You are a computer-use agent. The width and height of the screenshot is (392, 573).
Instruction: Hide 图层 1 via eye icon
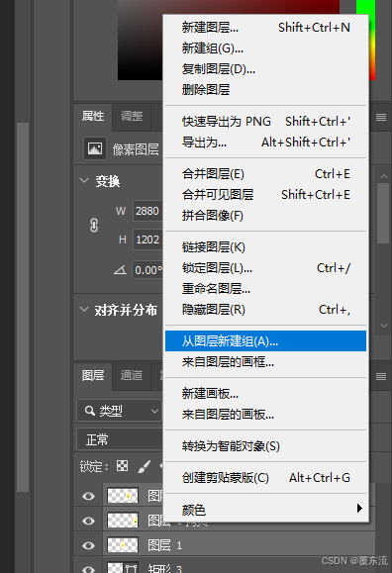(88, 545)
